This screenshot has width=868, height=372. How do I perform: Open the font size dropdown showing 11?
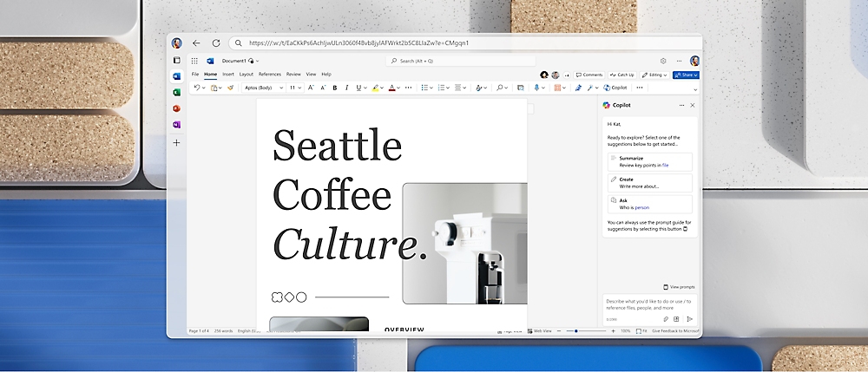(x=296, y=88)
